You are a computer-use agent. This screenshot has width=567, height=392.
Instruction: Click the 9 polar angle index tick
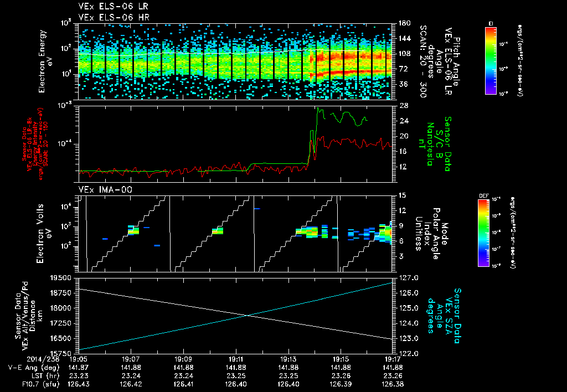401,226
